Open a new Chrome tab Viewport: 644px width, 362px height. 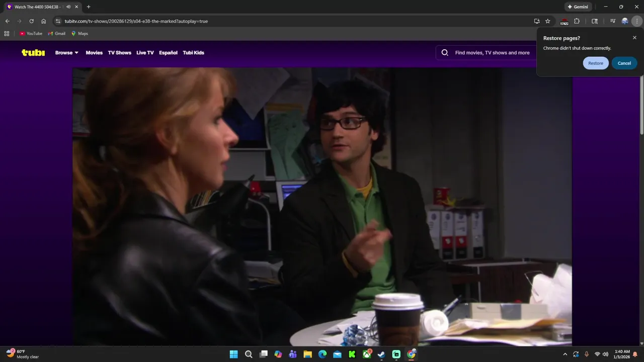tap(89, 7)
